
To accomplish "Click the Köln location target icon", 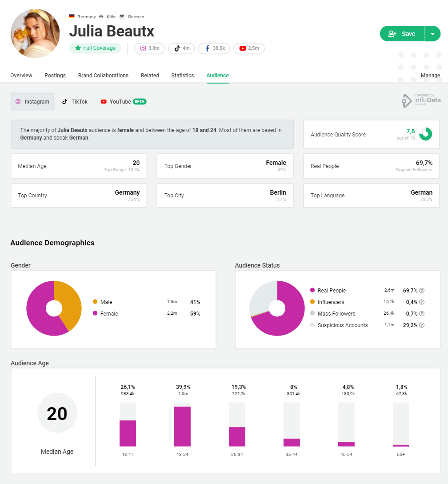I will [x=101, y=16].
